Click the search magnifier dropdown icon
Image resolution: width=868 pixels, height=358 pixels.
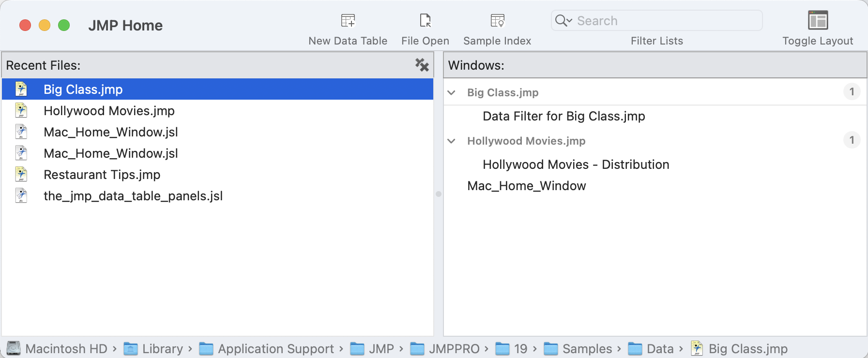(x=563, y=21)
